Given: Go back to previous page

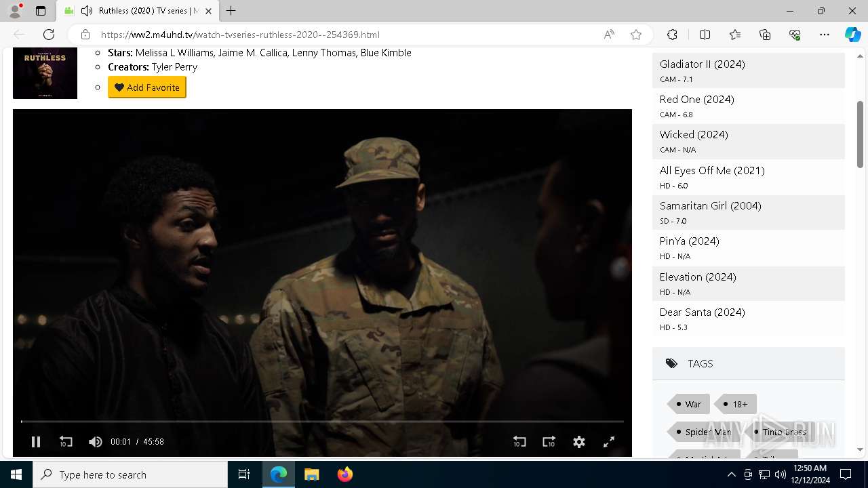Looking at the screenshot, I should point(19,35).
